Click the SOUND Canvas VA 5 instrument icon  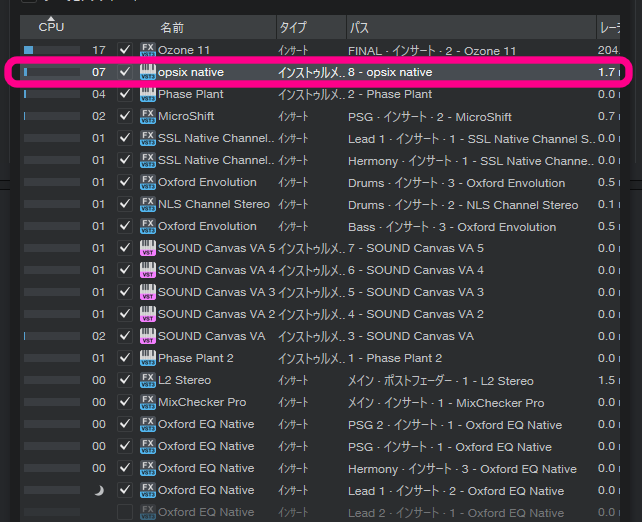pyautogui.click(x=147, y=248)
